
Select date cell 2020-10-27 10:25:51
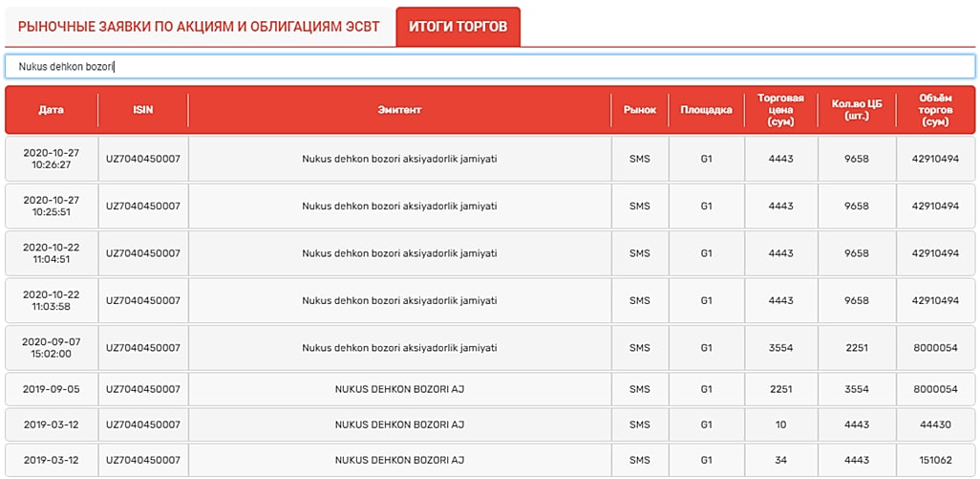coord(52,206)
